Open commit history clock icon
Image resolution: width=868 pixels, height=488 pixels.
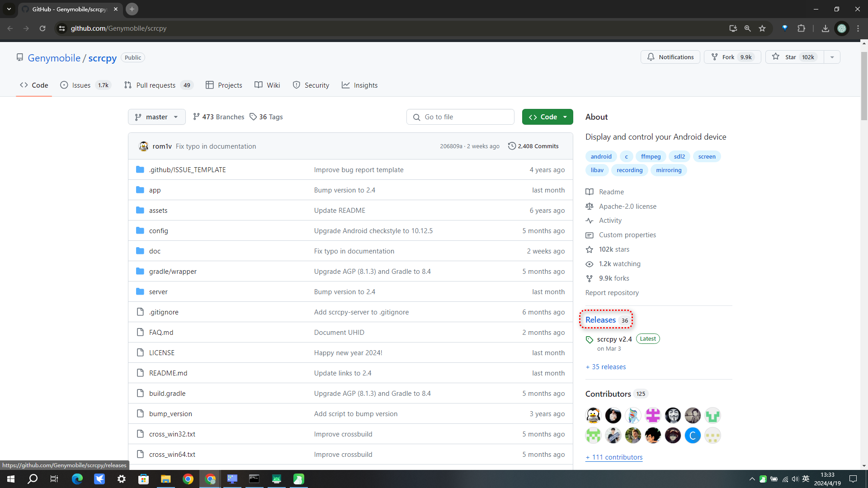(512, 146)
